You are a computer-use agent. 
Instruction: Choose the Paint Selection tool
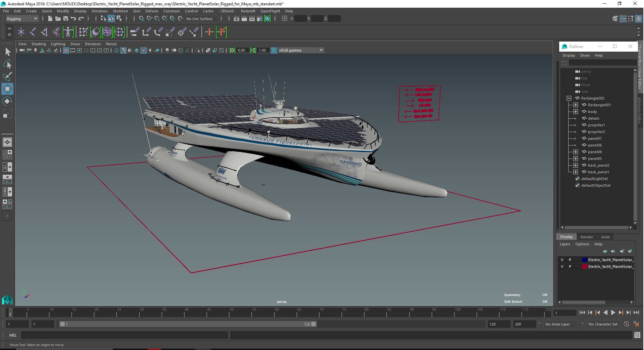pyautogui.click(x=7, y=76)
